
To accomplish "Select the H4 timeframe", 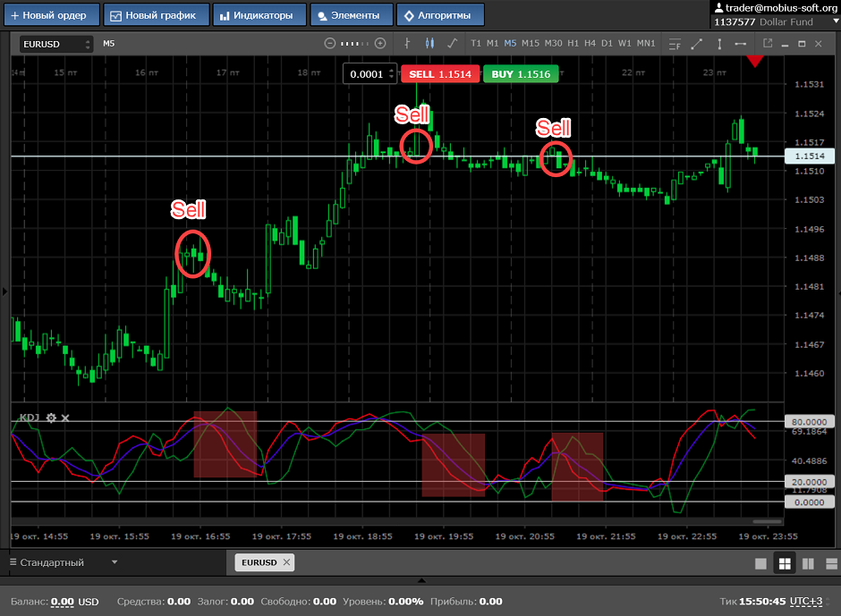I will (x=590, y=44).
